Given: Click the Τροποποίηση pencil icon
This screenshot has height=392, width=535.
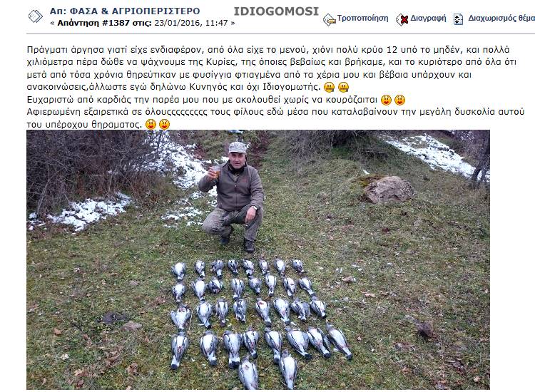Looking at the screenshot, I should coord(330,20).
